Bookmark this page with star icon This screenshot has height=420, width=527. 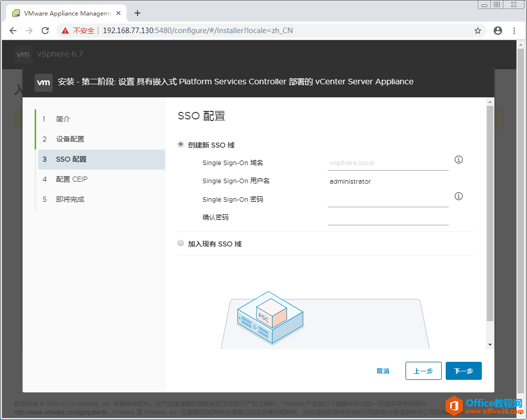point(478,31)
